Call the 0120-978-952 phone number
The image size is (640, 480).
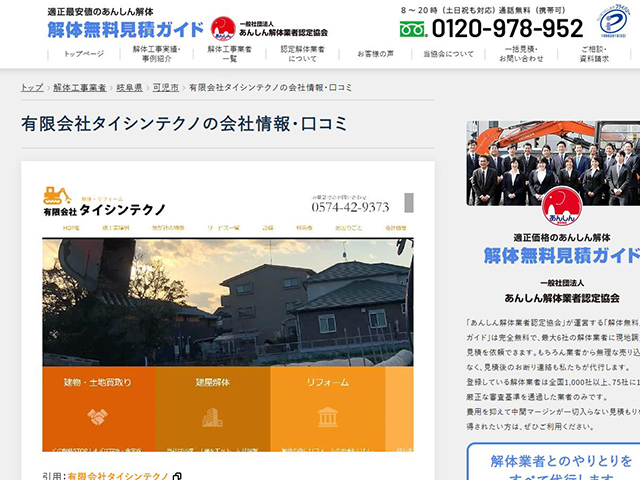pyautogui.click(x=508, y=29)
